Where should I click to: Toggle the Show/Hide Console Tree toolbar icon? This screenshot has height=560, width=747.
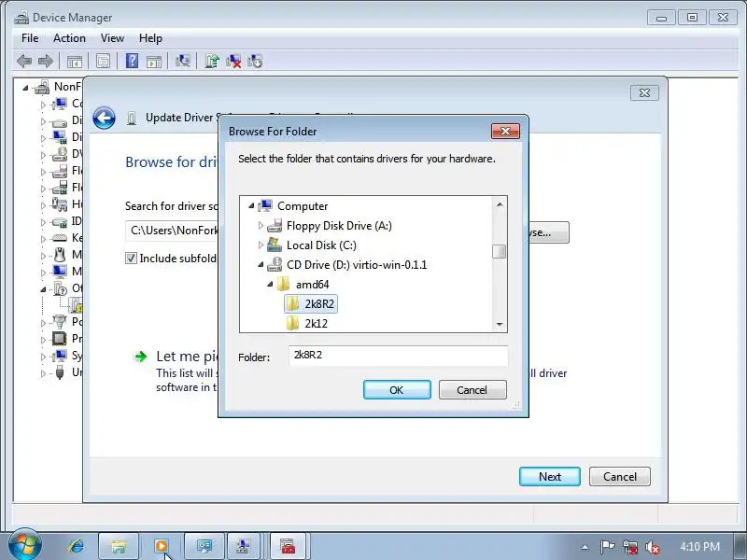click(75, 61)
